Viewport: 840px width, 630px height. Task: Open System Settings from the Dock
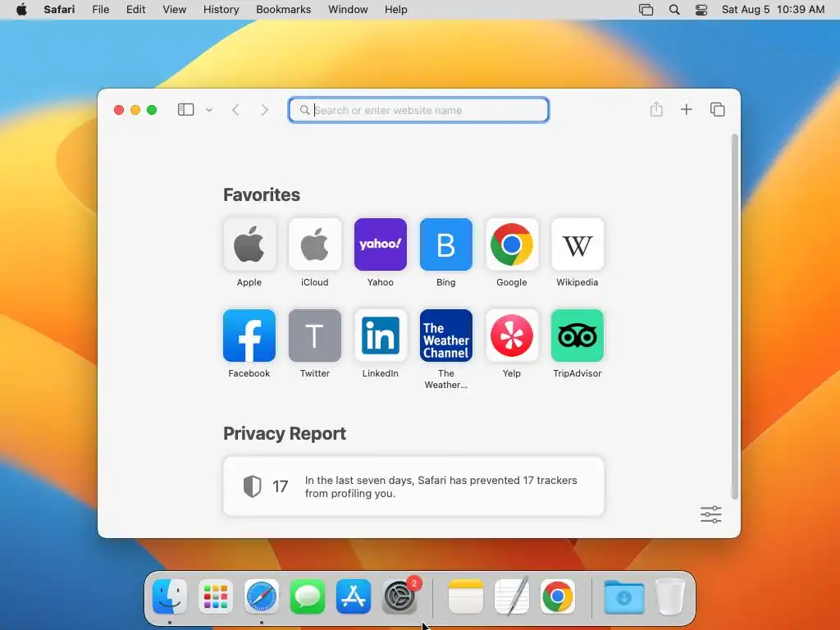point(399,596)
